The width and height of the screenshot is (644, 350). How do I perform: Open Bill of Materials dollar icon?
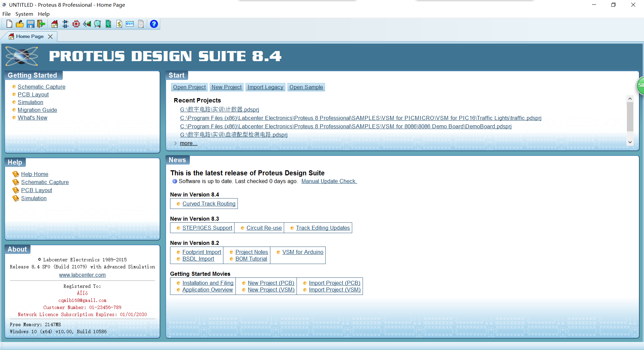pyautogui.click(x=119, y=24)
